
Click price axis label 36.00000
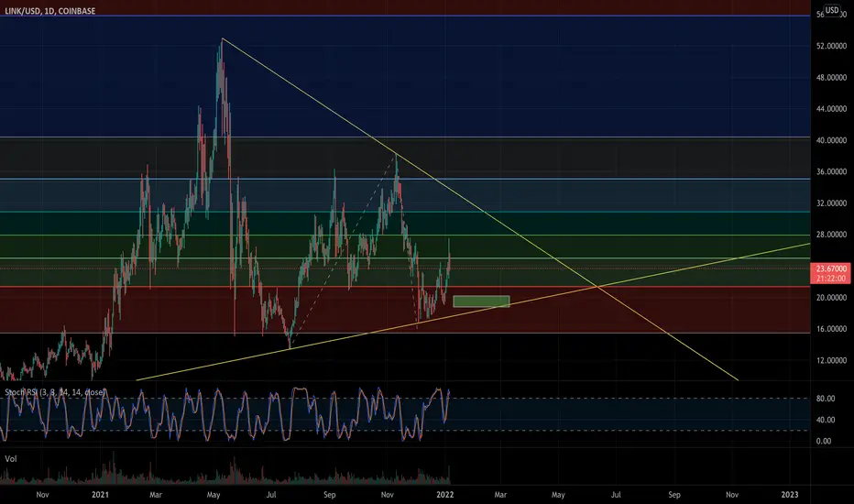click(x=832, y=171)
